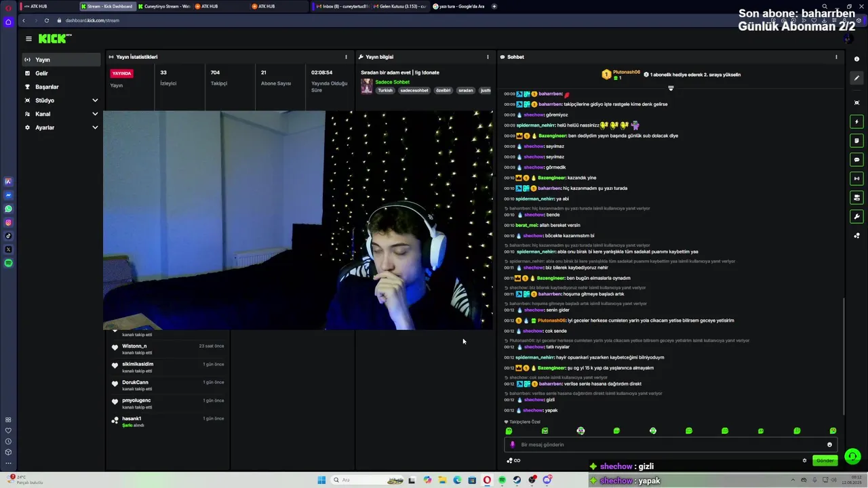Click Wistonn_n in activity feed
868x488 pixels.
click(x=134, y=346)
